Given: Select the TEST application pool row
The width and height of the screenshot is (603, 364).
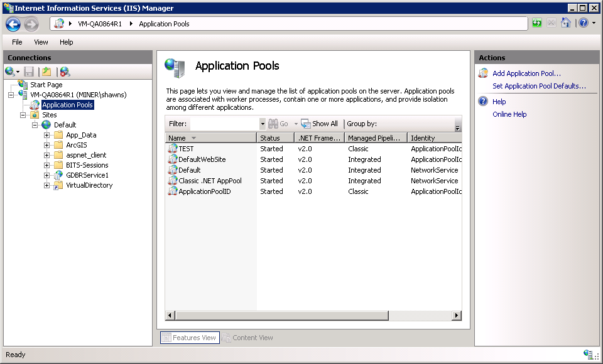Looking at the screenshot, I should pyautogui.click(x=186, y=149).
